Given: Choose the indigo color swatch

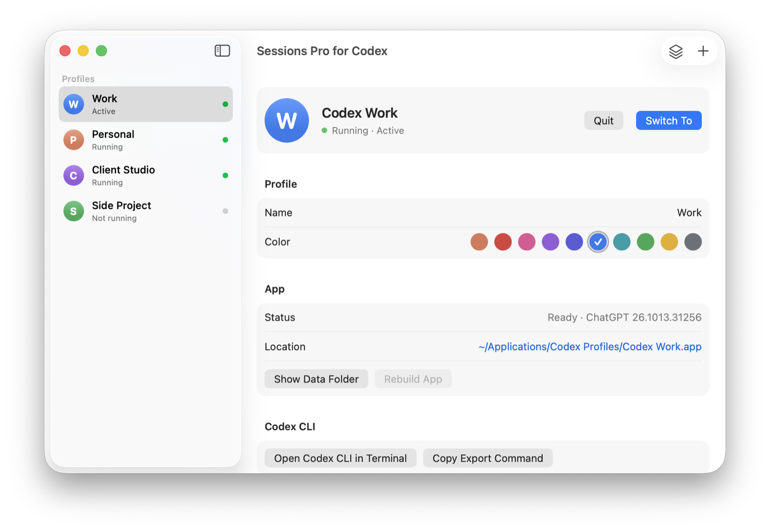Looking at the screenshot, I should coord(574,242).
